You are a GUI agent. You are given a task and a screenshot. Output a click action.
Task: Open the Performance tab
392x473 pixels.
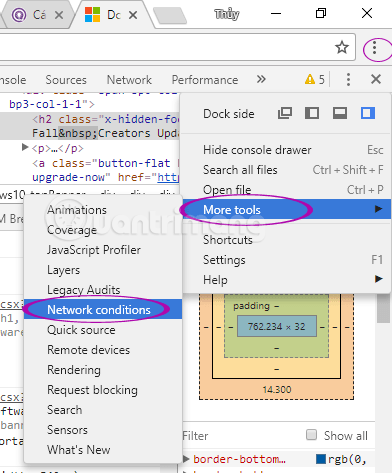point(205,80)
